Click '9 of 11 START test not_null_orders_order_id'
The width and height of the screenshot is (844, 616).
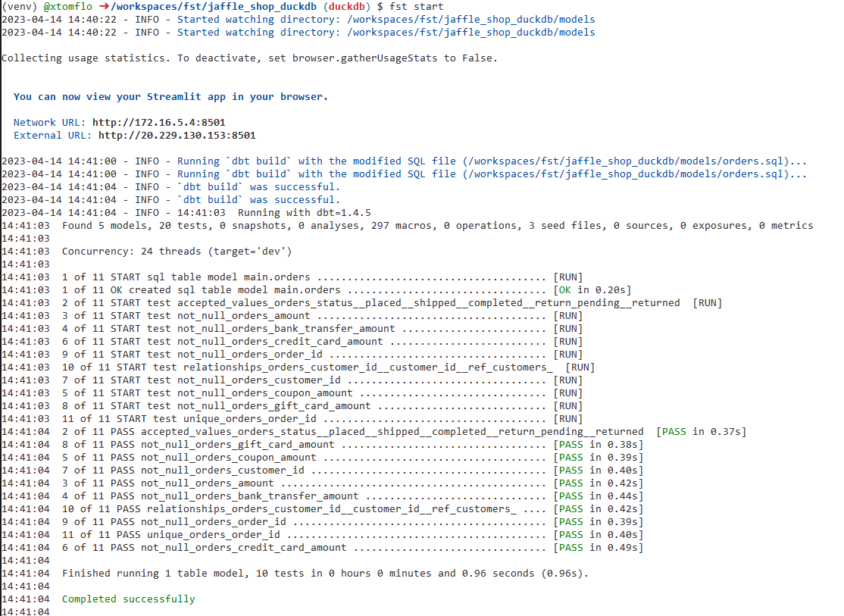pos(192,354)
